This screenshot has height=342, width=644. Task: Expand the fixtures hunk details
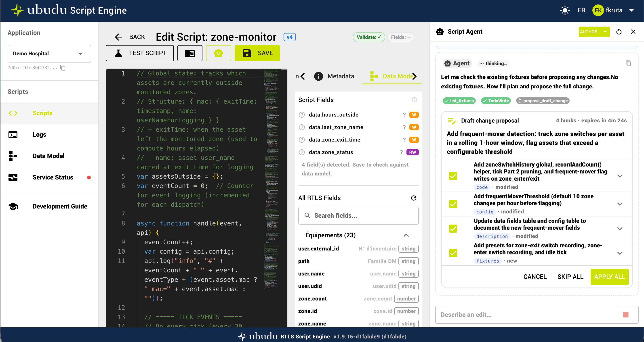click(620, 253)
